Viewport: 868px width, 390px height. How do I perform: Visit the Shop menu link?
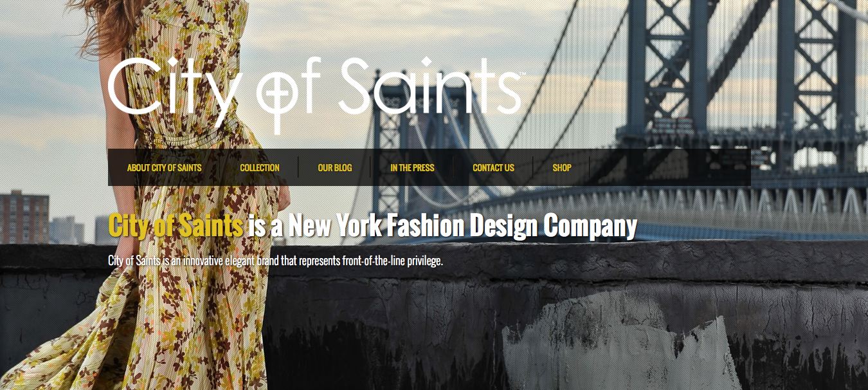coord(562,167)
